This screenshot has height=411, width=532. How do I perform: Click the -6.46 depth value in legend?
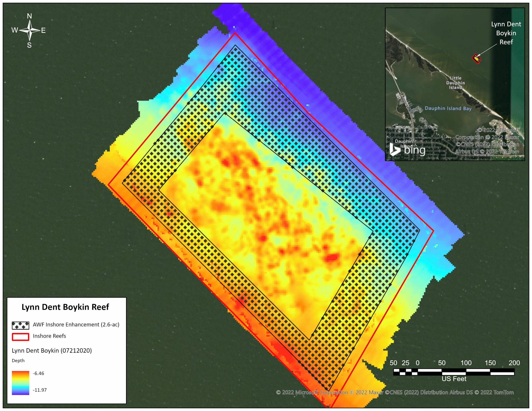click(38, 373)
